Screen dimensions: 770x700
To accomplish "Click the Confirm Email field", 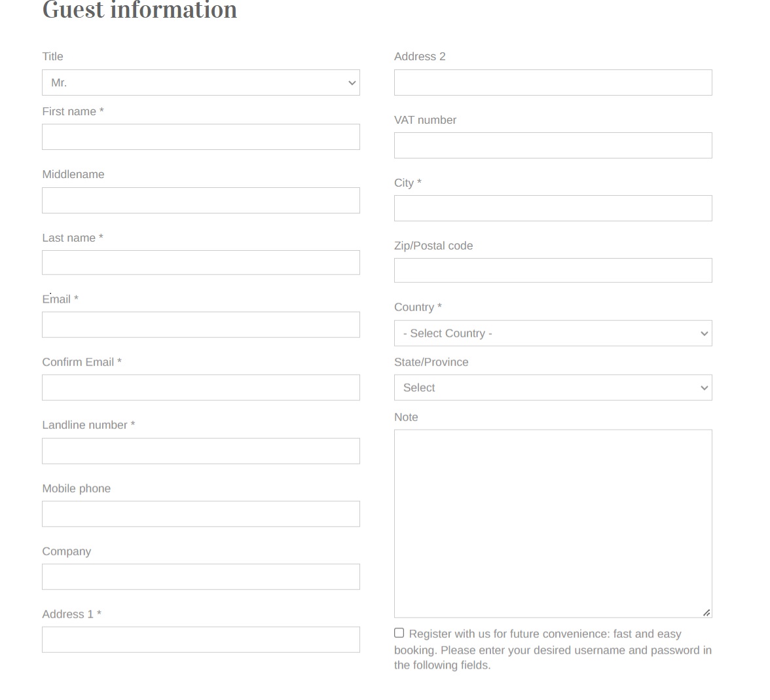I will coord(200,388).
